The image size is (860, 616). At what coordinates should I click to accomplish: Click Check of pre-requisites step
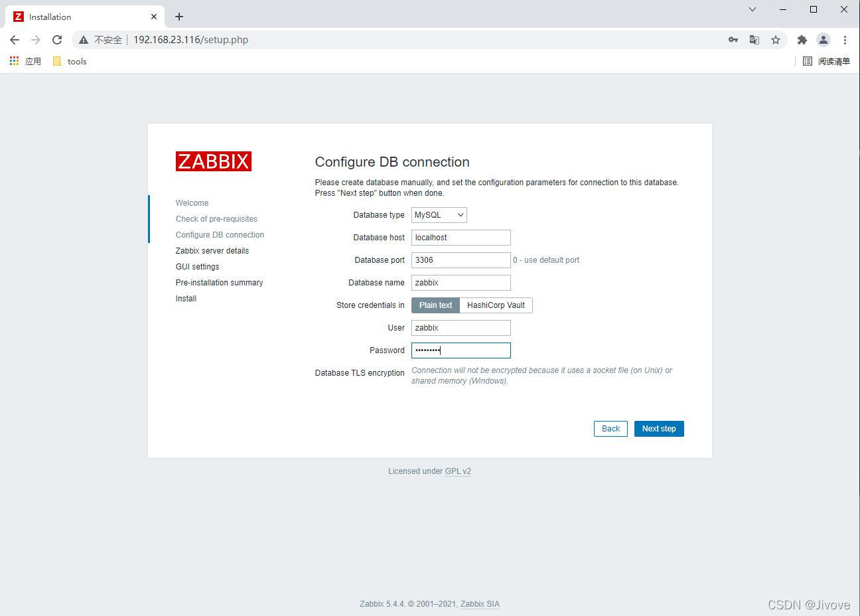tap(216, 219)
